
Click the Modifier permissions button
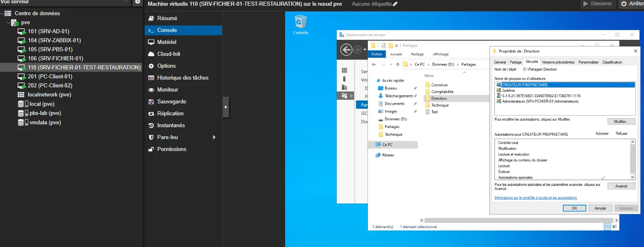621,121
